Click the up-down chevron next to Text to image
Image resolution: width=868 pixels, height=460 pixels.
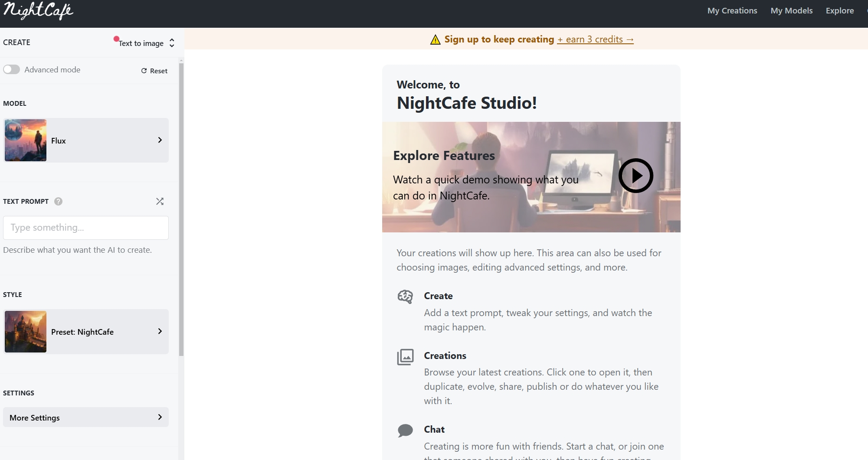[172, 43]
